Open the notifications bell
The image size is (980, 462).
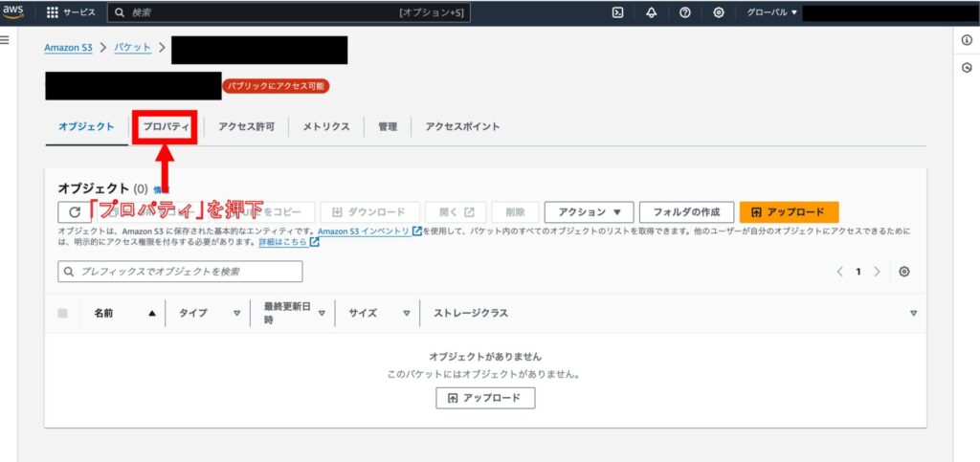click(x=651, y=12)
